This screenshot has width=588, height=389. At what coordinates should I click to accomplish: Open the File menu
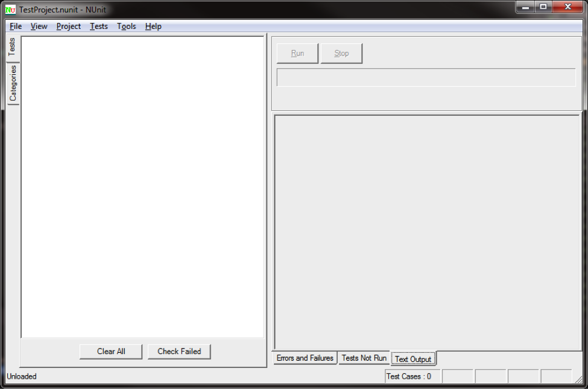click(x=15, y=27)
